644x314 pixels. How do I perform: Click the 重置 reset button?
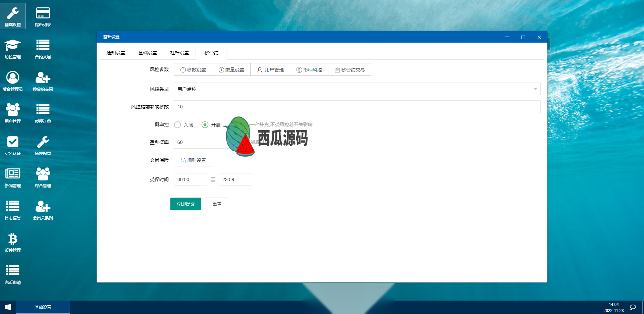pyautogui.click(x=217, y=204)
